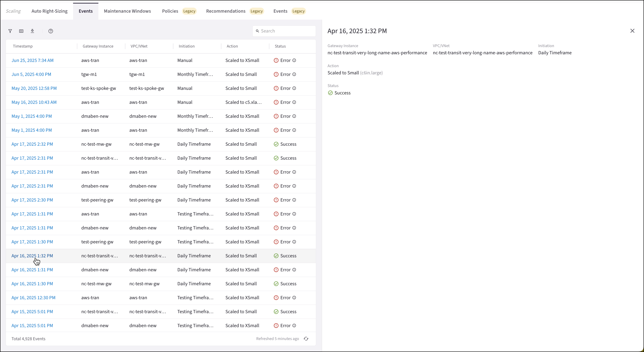Image resolution: width=644 pixels, height=352 pixels.
Task: Open May 20, 2025 12:58 PM event
Action: point(34,88)
